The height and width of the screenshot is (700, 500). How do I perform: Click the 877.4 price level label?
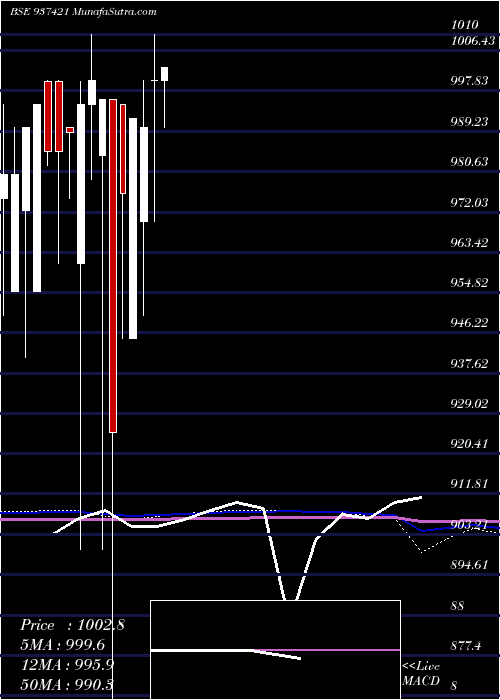pyautogui.click(x=467, y=646)
